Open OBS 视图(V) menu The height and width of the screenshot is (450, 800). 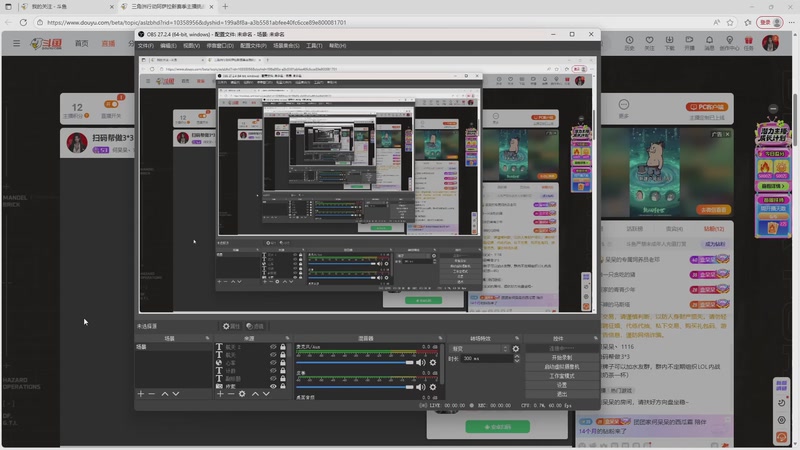(x=191, y=46)
